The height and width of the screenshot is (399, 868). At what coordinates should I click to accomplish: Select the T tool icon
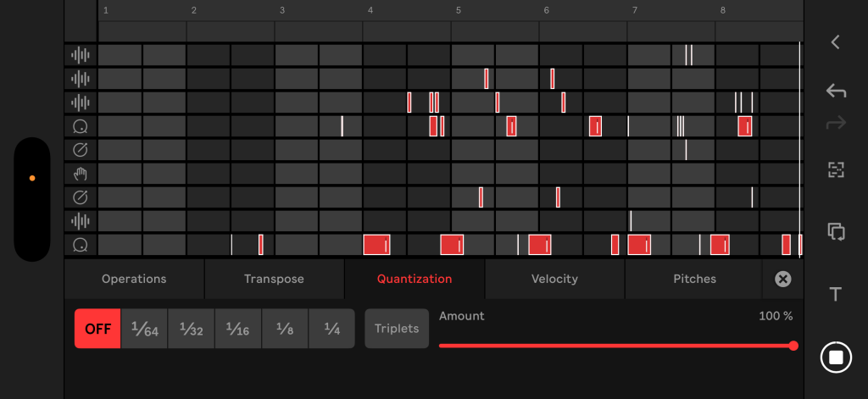pos(836,295)
